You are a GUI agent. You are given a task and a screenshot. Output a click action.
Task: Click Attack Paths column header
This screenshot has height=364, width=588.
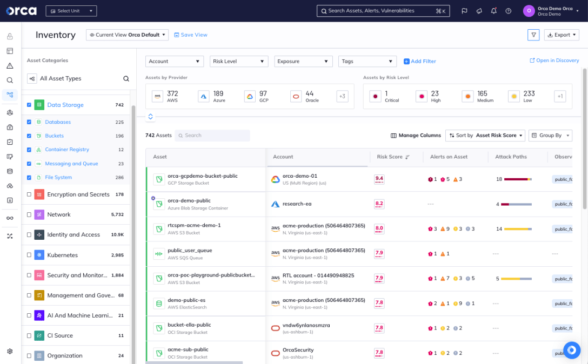pos(511,157)
